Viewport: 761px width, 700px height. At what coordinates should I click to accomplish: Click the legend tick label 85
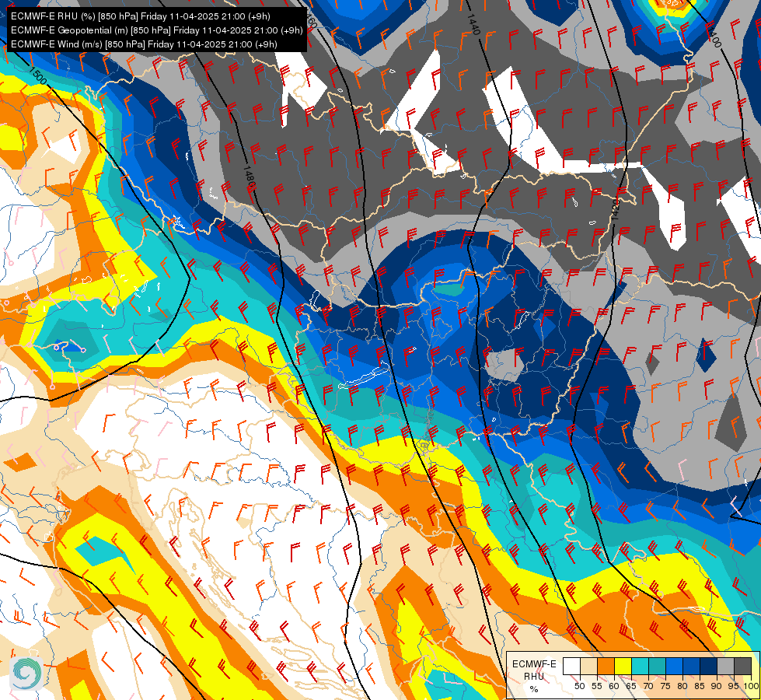[700, 686]
